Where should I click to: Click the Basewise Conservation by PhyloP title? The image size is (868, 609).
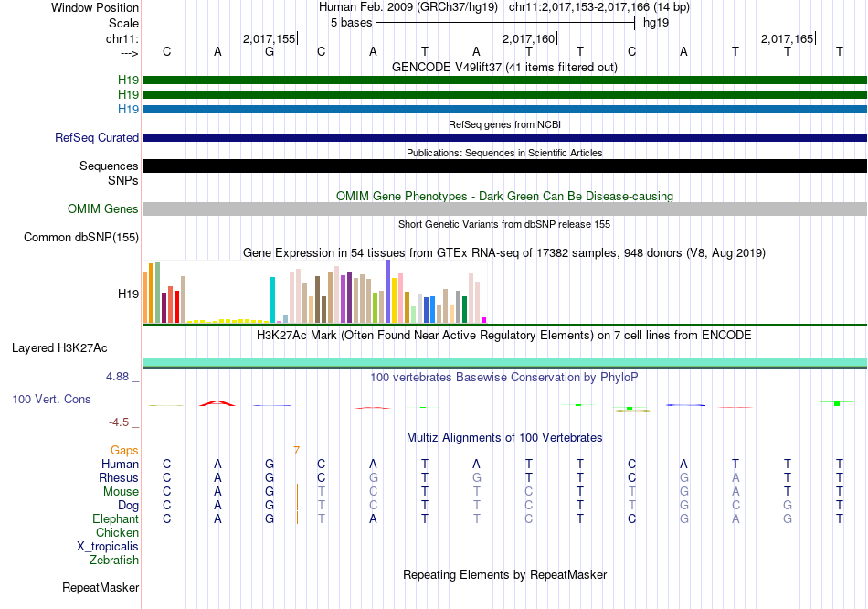tap(504, 378)
